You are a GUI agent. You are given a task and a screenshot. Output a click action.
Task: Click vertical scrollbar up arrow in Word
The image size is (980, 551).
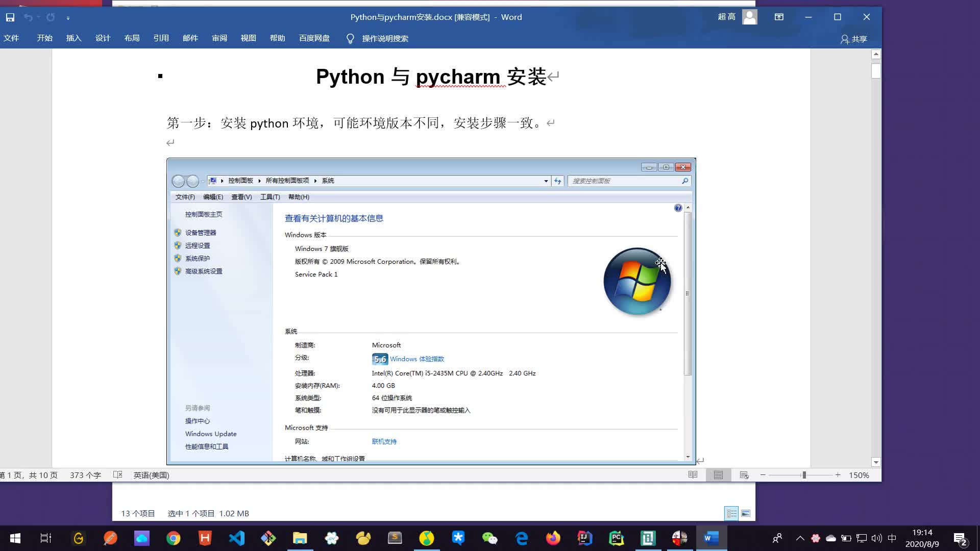[876, 54]
